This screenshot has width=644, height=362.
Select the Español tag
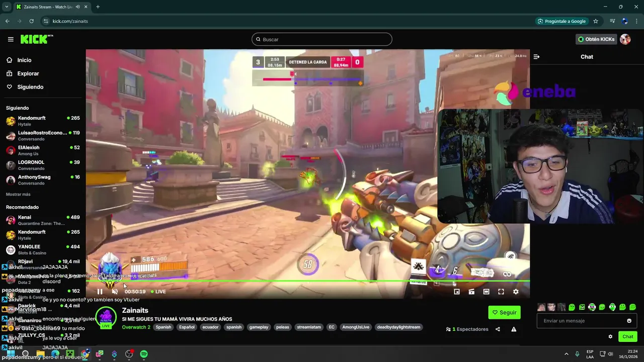click(x=187, y=327)
